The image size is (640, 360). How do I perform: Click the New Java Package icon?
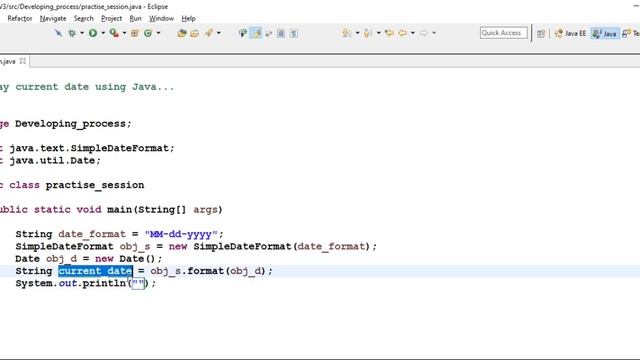pos(135,33)
